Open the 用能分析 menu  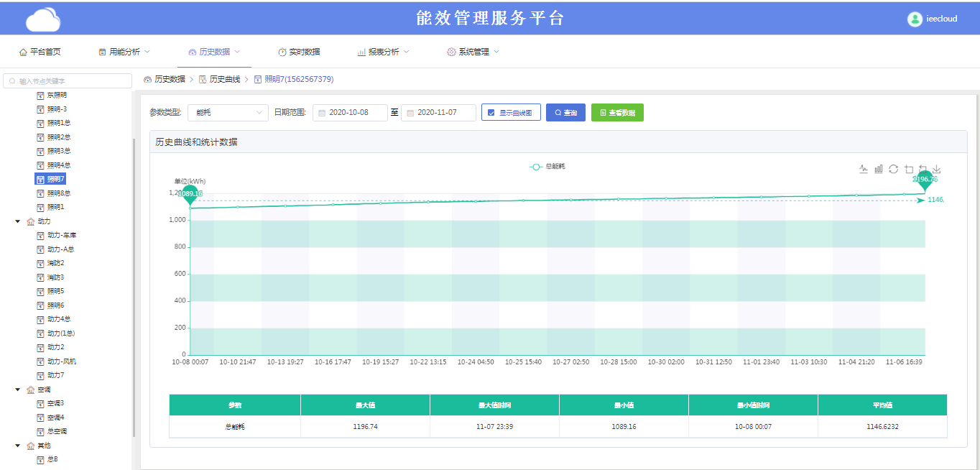tap(124, 52)
